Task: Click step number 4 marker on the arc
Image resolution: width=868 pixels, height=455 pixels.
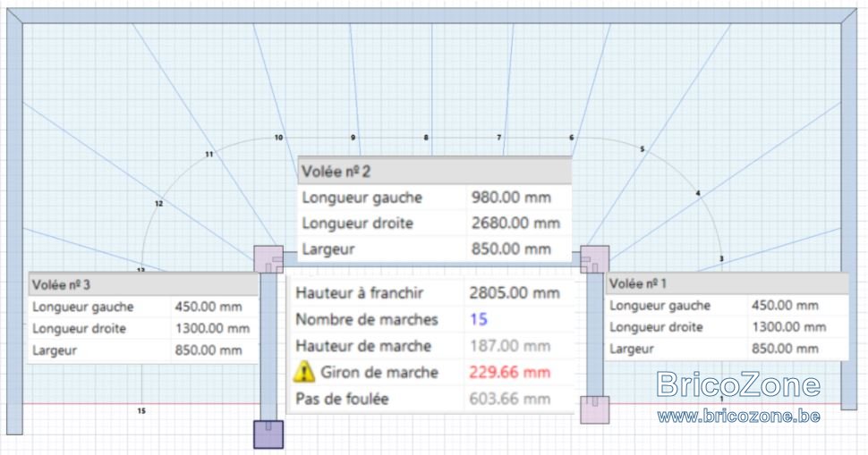Action: pyautogui.click(x=697, y=193)
